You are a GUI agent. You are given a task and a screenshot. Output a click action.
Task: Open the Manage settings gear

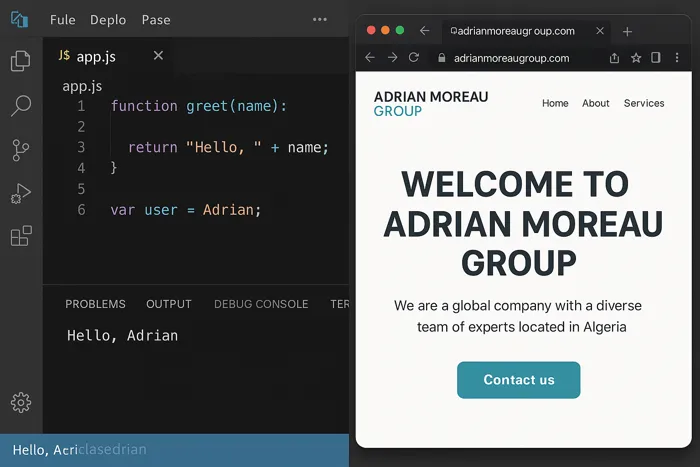[x=20, y=402]
